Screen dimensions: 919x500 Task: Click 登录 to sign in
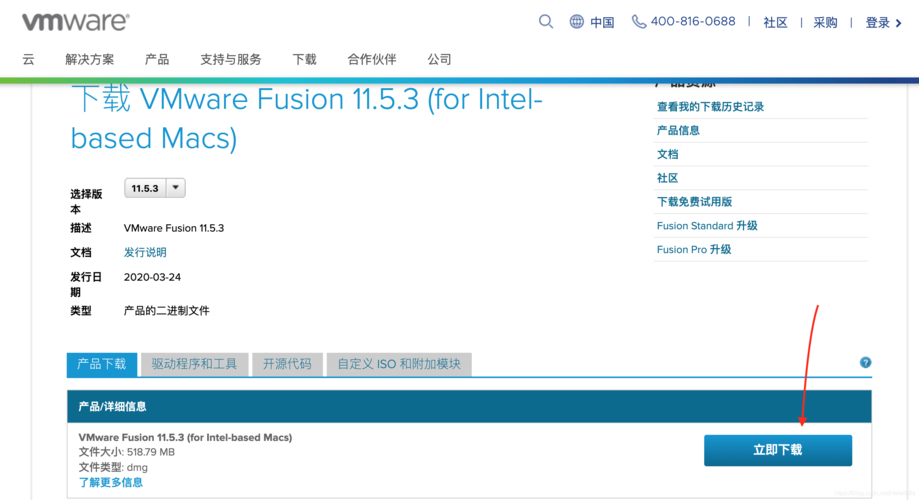pos(877,22)
